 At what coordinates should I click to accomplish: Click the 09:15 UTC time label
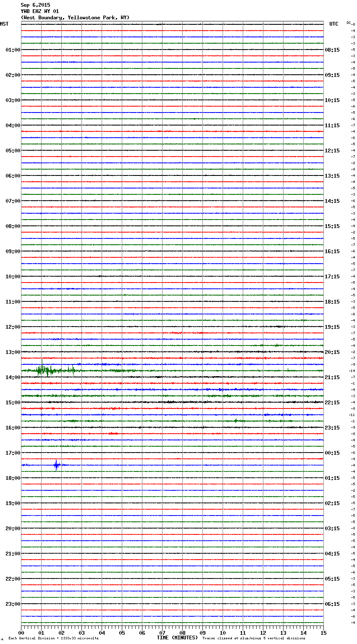tap(332, 75)
